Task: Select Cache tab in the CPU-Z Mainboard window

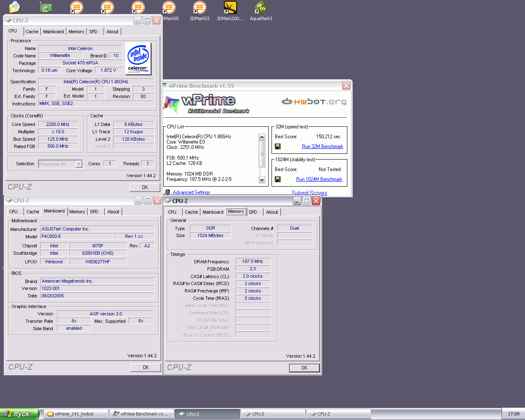Action: [33, 212]
